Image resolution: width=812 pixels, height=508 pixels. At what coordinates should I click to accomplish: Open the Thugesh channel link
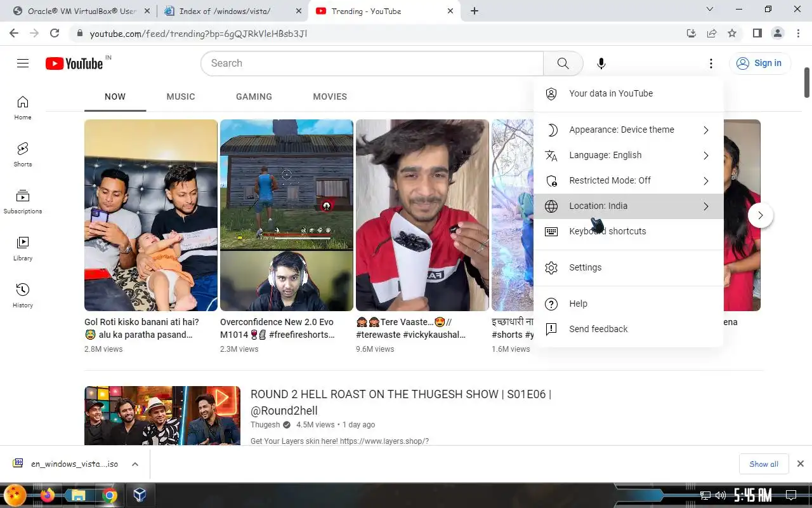coord(265,425)
